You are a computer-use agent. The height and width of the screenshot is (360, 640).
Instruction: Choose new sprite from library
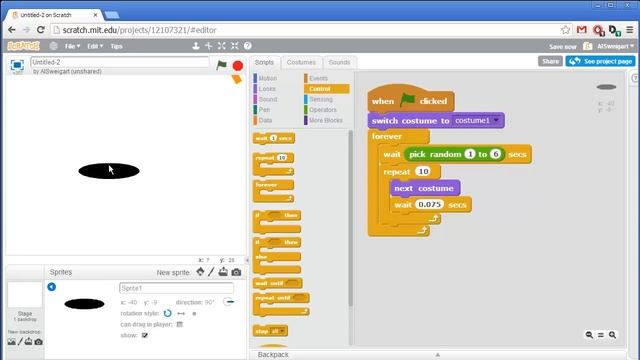(x=200, y=272)
